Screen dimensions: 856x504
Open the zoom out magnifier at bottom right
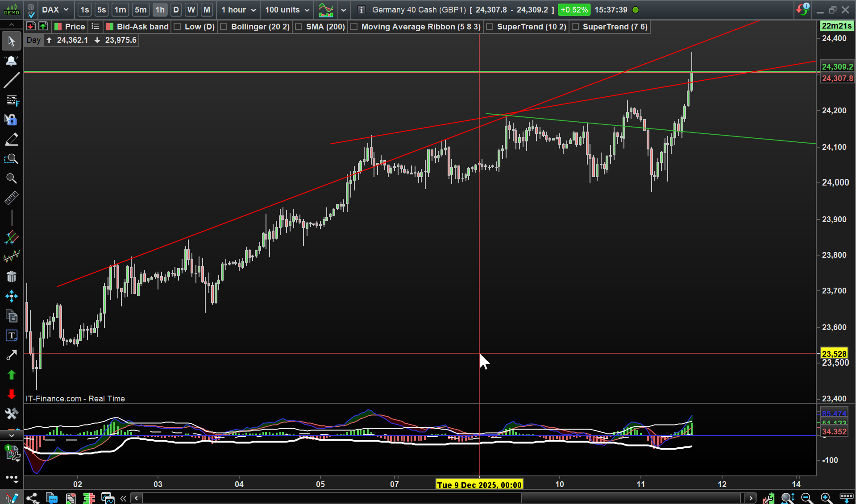[806, 498]
